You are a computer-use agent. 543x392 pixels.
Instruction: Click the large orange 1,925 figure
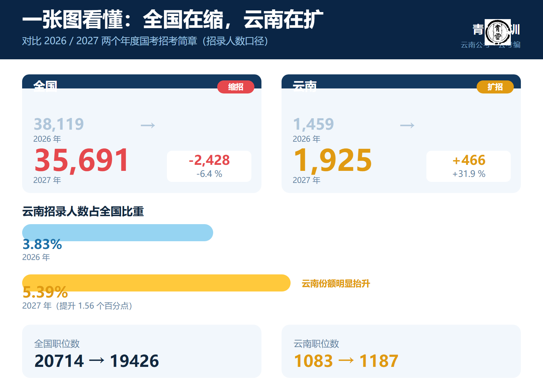pyautogui.click(x=333, y=160)
